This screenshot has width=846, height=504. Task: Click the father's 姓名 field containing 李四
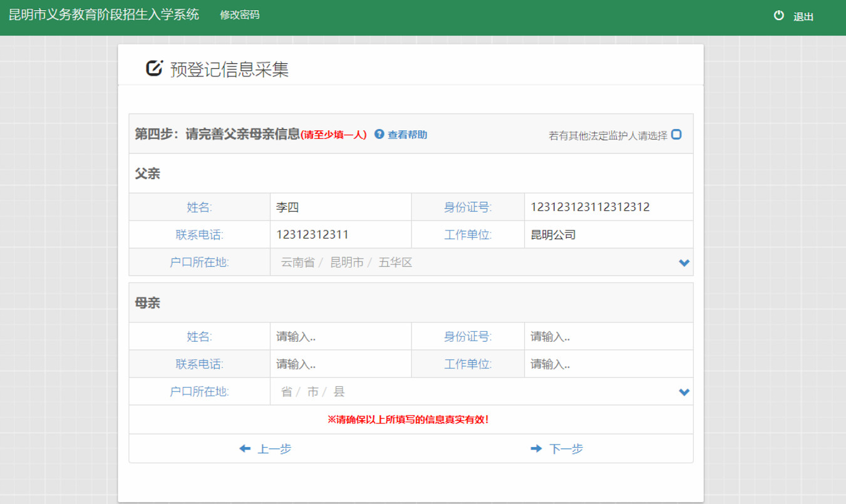coord(341,207)
